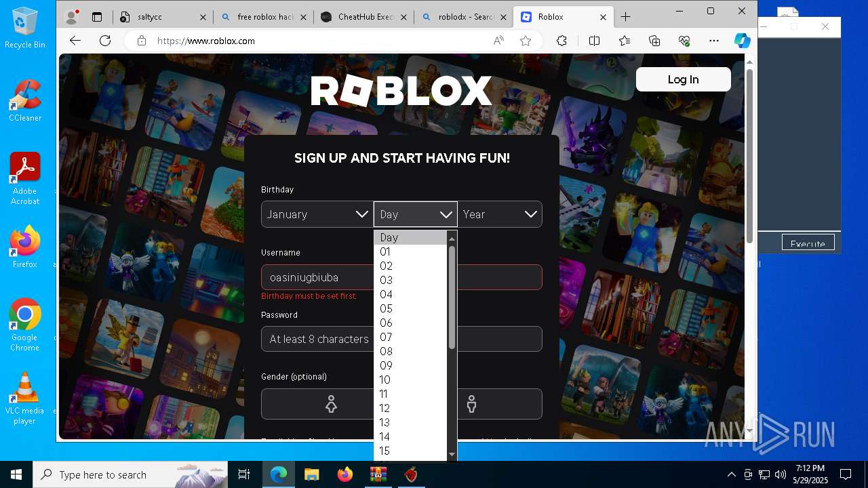The width and height of the screenshot is (868, 488).
Task: Click the Read aloud icon in address bar
Action: [498, 41]
